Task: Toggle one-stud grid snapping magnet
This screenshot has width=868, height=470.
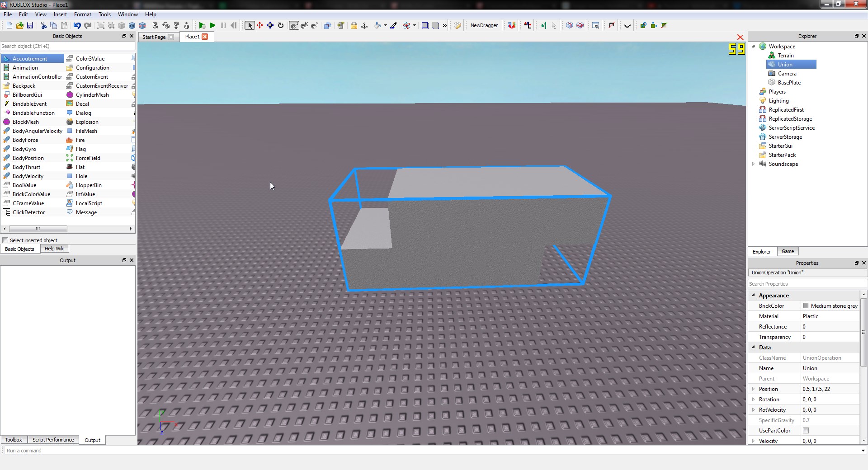Action: point(294,25)
